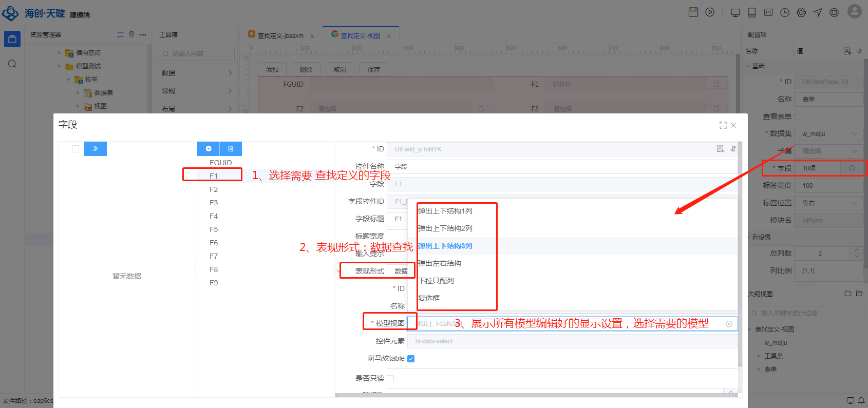Open the settings gear in top bar
This screenshot has height=408, width=868.
[801, 13]
